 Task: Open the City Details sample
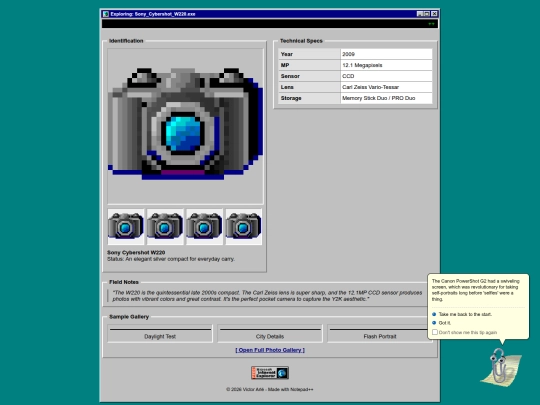[x=270, y=333]
